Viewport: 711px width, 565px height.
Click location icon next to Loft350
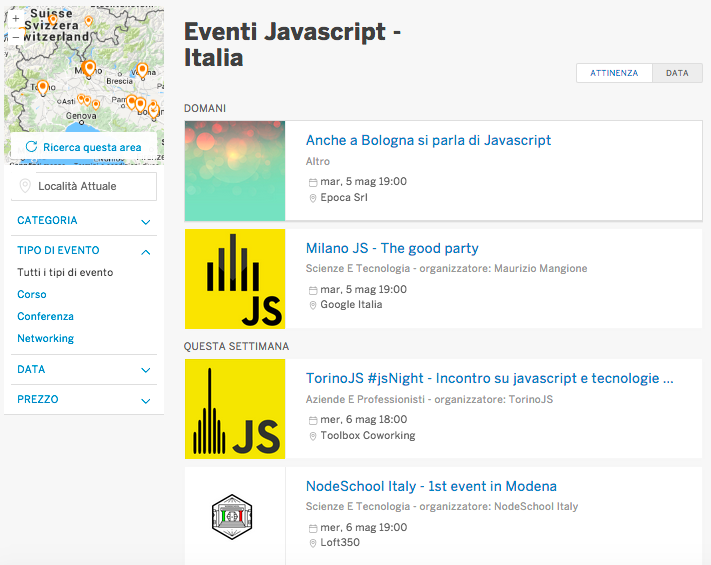313,543
